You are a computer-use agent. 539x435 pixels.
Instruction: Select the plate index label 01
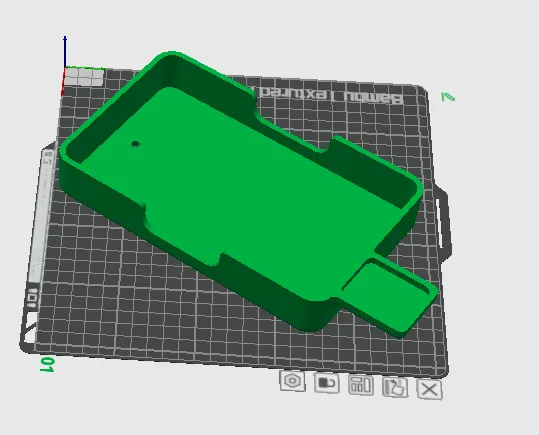coord(47,365)
